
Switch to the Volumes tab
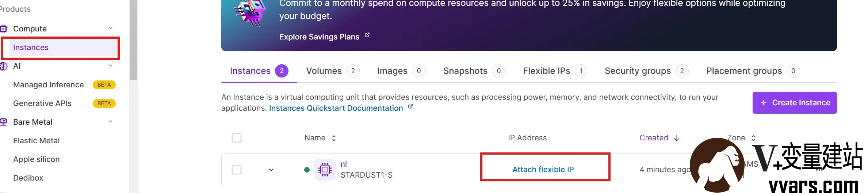(x=333, y=71)
